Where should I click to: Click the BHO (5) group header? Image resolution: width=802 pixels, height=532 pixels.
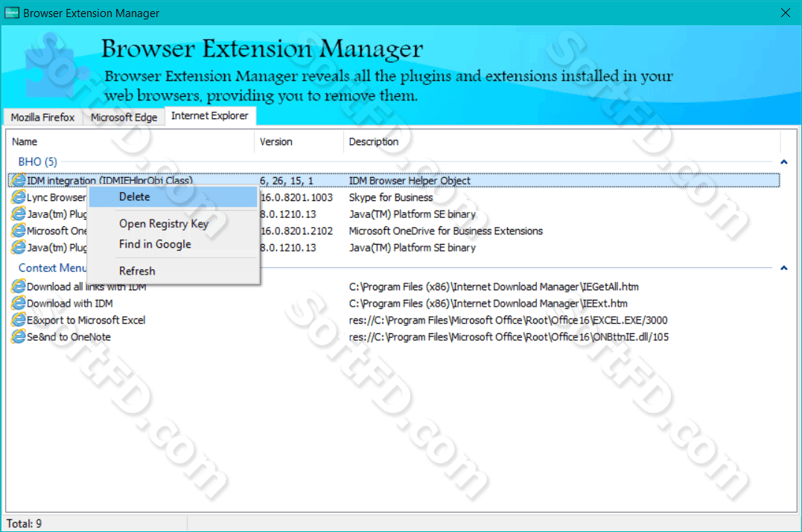(x=38, y=162)
